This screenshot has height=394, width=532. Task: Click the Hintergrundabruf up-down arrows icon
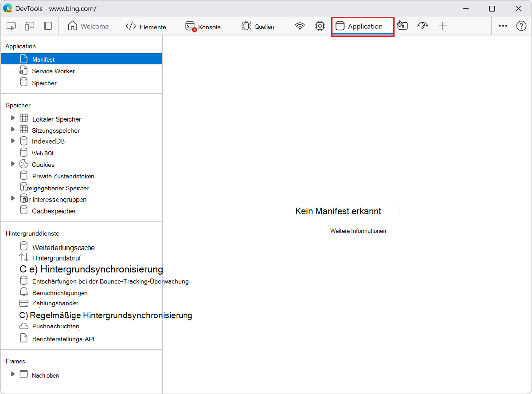(x=24, y=257)
